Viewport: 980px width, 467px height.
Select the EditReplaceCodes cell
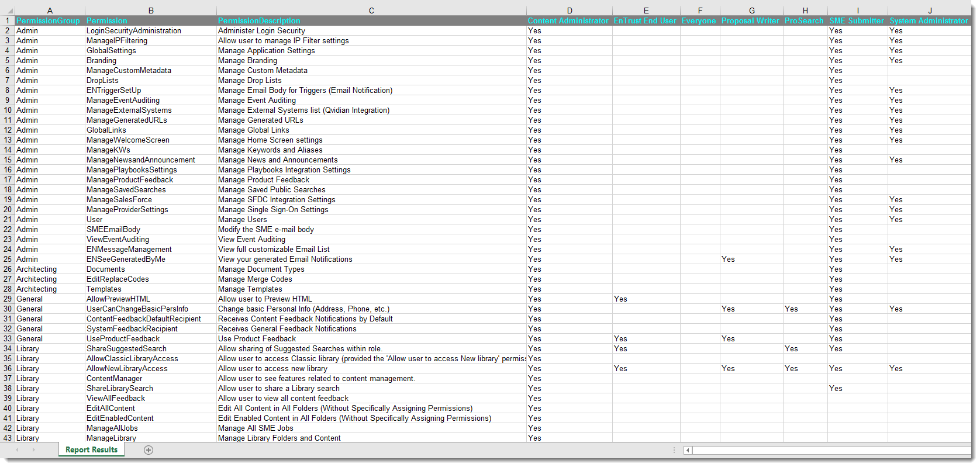pyautogui.click(x=151, y=279)
